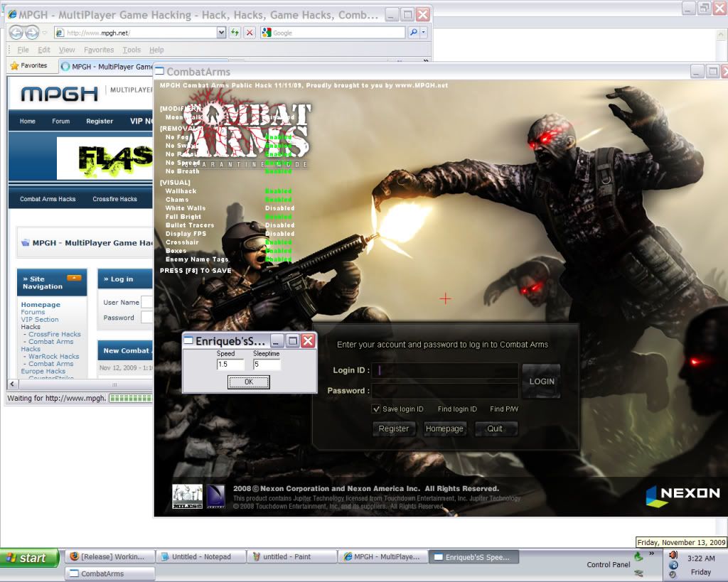Click the Register button in CombatArms
728x582 pixels.
[x=394, y=429]
